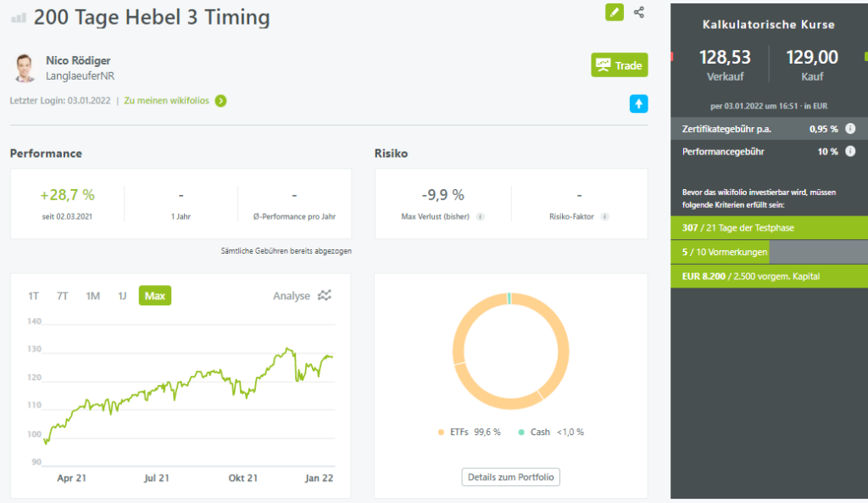868x503 pixels.
Task: Open Details zum Portfolio
Action: coord(510,477)
